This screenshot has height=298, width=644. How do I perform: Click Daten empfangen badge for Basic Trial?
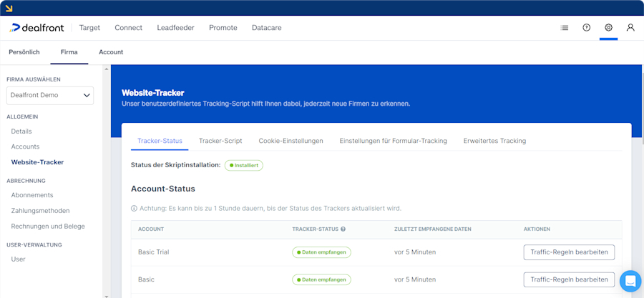[x=321, y=252]
